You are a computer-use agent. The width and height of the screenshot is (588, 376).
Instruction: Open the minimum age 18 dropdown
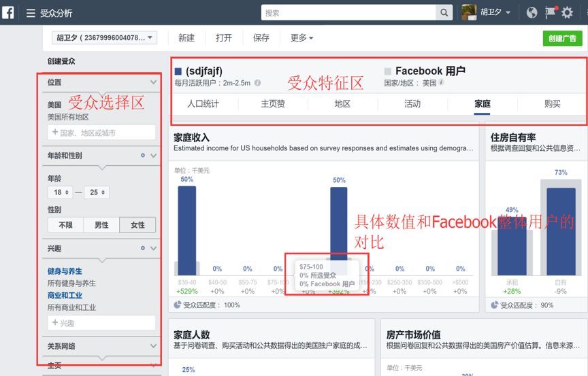[x=61, y=192]
